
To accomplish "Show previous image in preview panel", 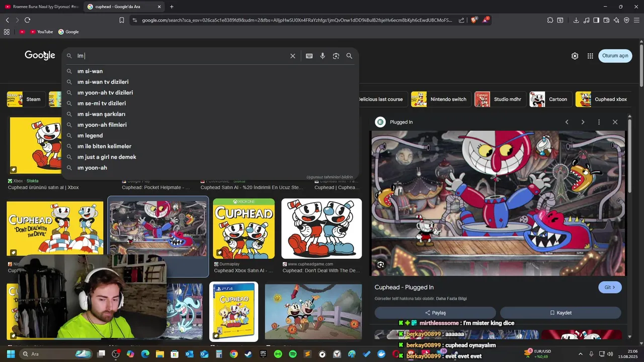I will (x=567, y=122).
